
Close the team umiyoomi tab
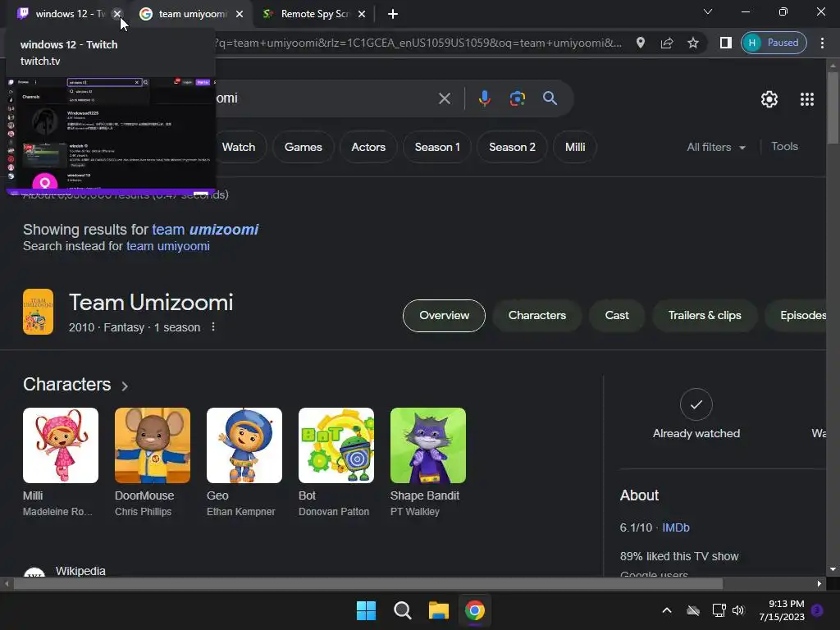pyautogui.click(x=240, y=14)
